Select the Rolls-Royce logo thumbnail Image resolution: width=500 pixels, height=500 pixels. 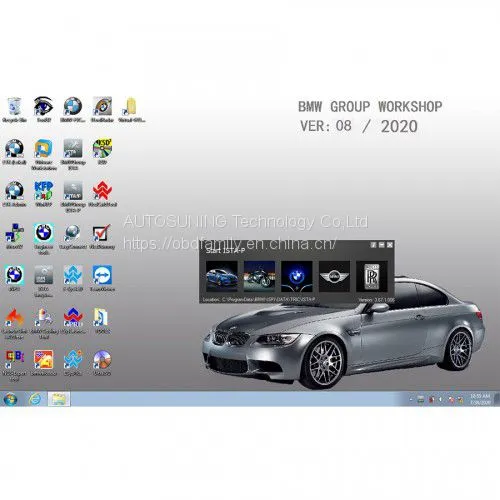coord(372,277)
